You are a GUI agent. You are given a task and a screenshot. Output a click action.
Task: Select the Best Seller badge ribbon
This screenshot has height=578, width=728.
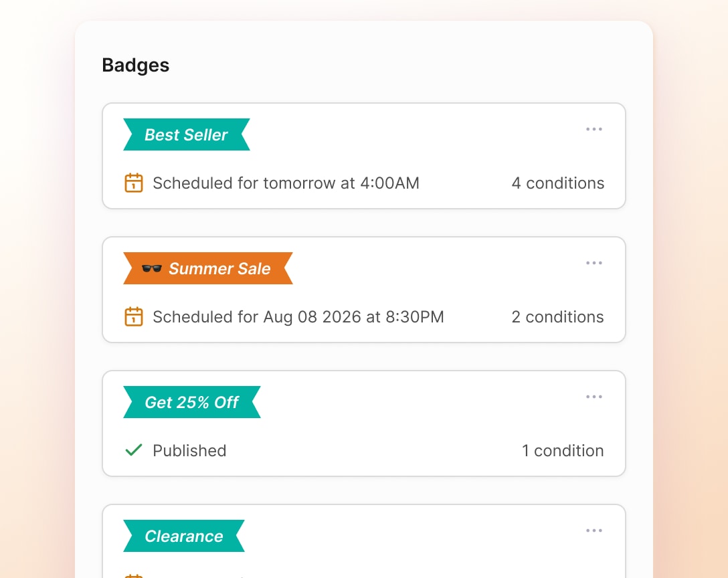[186, 134]
